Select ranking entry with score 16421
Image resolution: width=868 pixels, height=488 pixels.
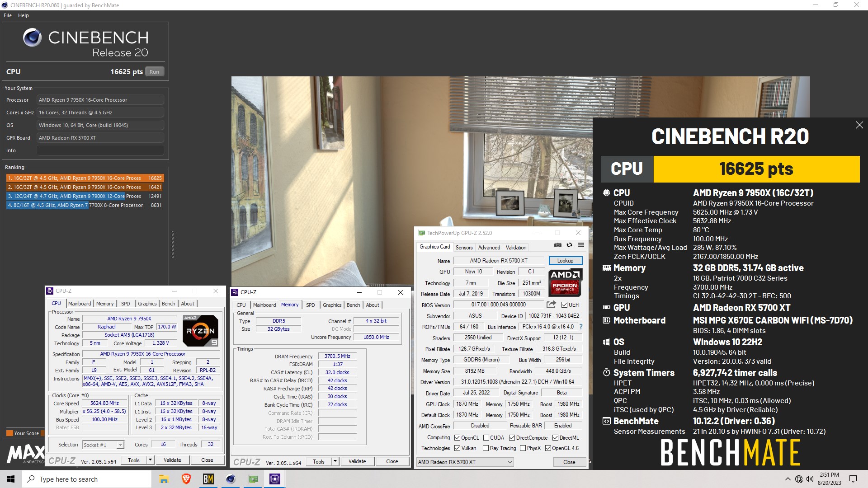pyautogui.click(x=85, y=187)
